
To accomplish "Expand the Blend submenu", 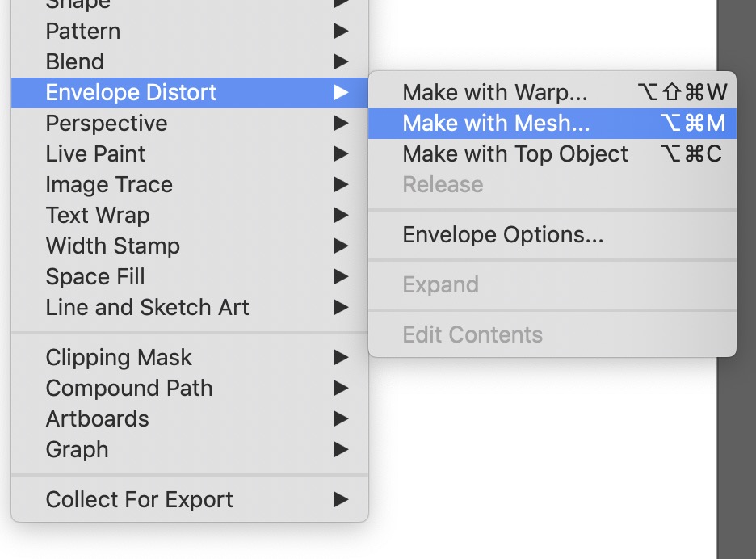I will pos(75,62).
